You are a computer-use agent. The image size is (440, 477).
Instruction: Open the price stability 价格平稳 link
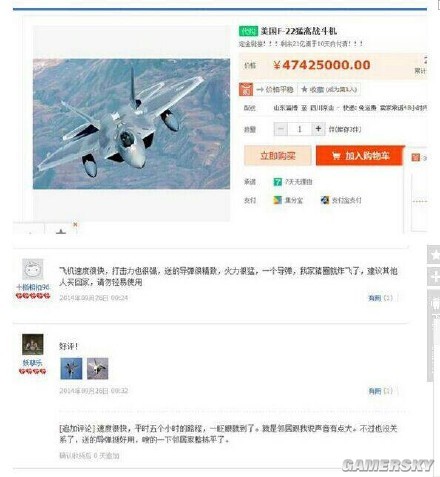coord(275,90)
